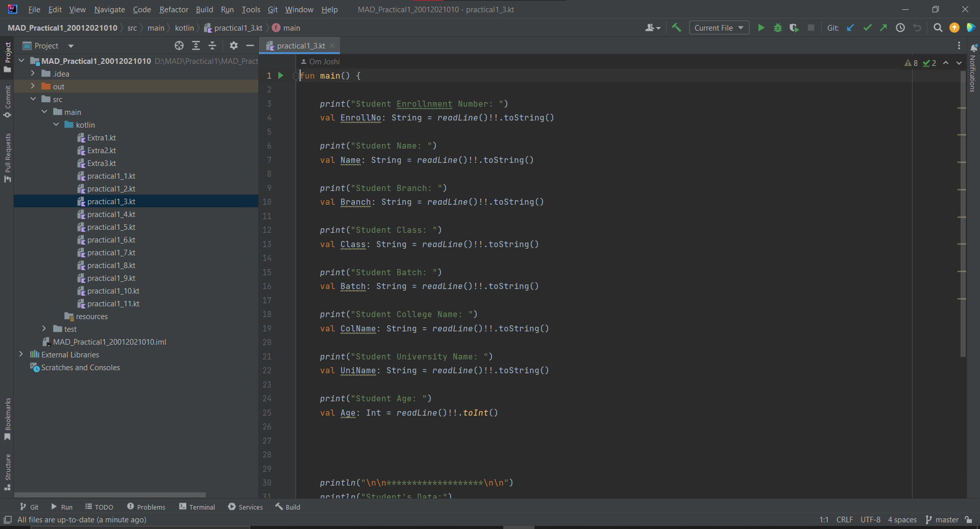The image size is (980, 529).
Task: Select opened file locate target icon
Action: point(179,46)
